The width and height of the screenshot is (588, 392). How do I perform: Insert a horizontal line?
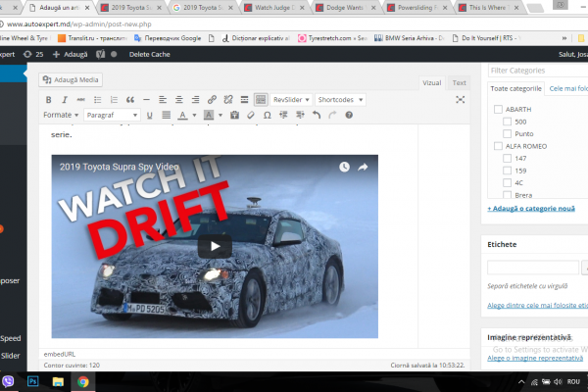point(146,100)
